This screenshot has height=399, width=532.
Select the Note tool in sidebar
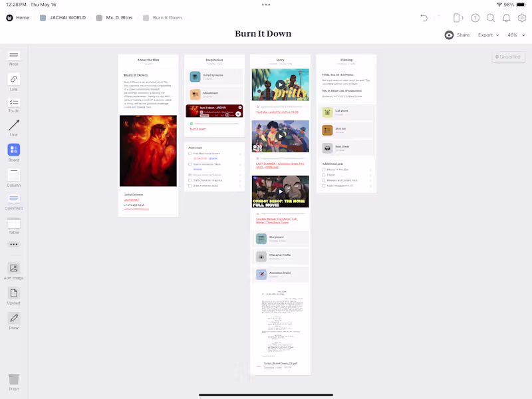(13, 58)
